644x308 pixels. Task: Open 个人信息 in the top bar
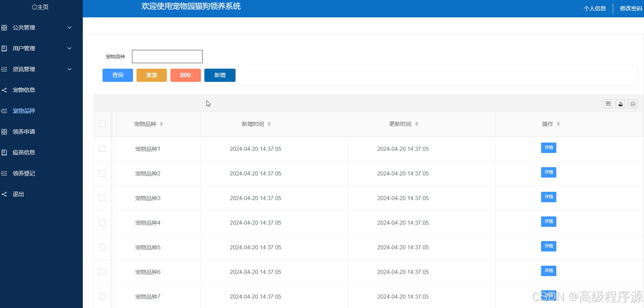pos(595,9)
